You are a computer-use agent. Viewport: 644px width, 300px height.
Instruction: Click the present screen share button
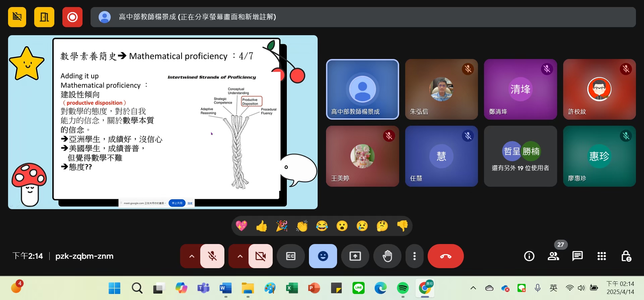[x=355, y=256]
